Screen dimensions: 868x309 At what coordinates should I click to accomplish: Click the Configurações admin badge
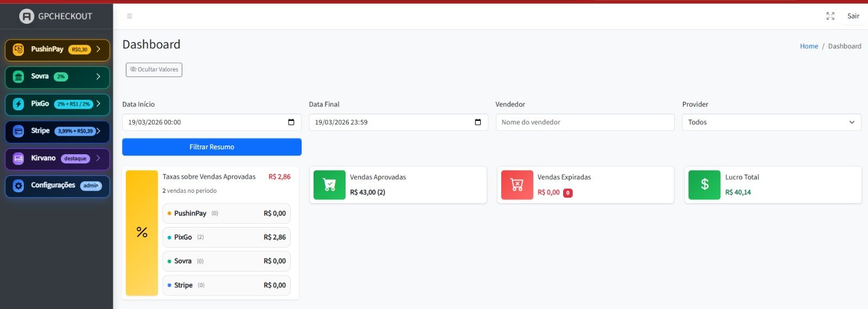tap(91, 186)
